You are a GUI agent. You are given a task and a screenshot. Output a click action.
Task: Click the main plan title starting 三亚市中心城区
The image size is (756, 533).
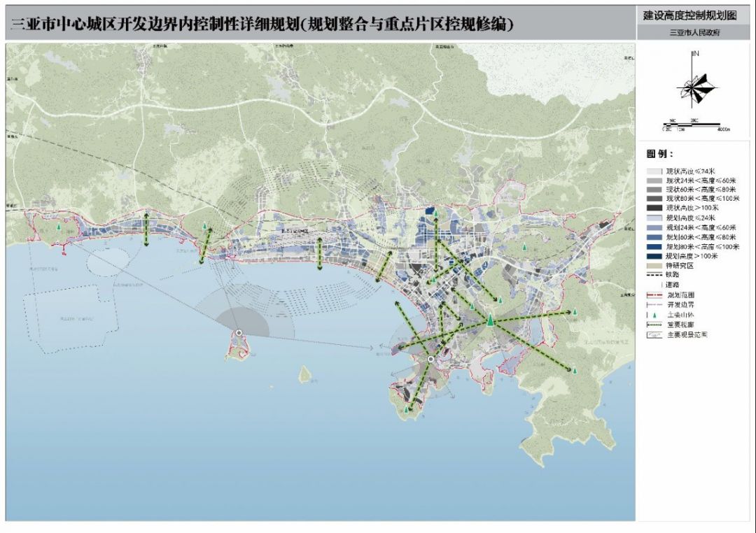point(262,24)
